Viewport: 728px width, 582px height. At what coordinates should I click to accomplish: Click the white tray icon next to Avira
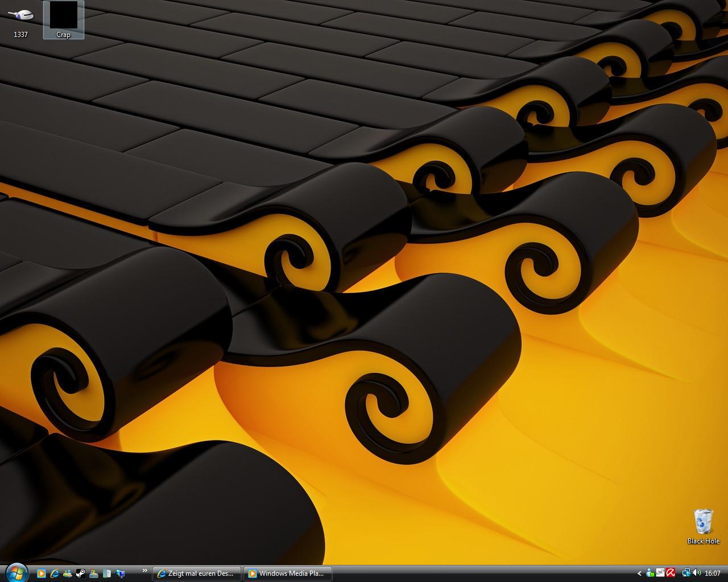pos(660,573)
